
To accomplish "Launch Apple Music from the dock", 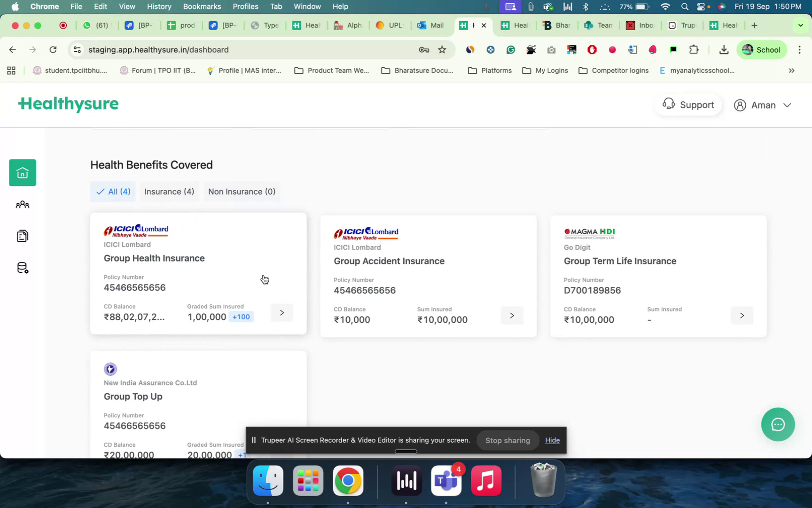I will (x=486, y=481).
